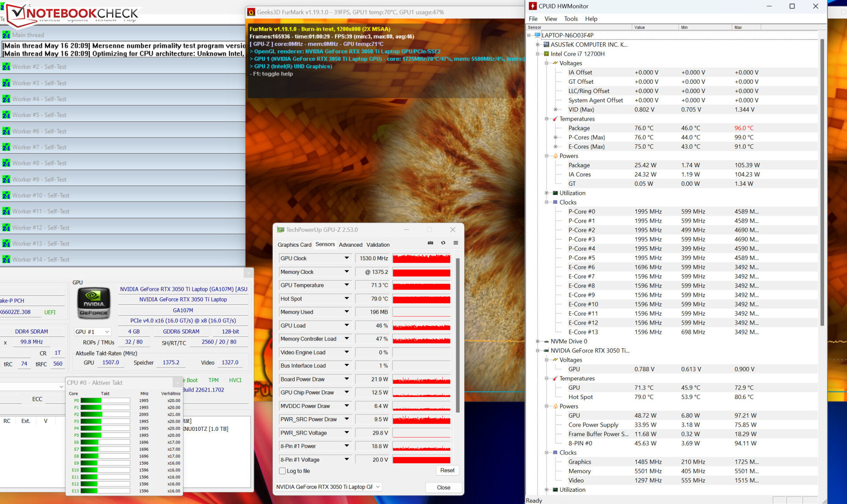847x504 pixels.
Task: Click the CPU Voltages icon in HWMonitor
Action: (555, 63)
